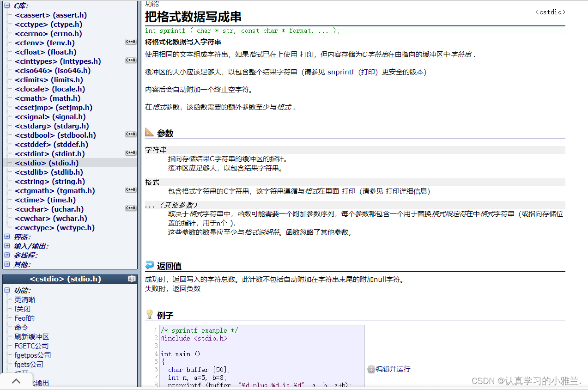This screenshot has width=588, height=390.
Task: Collapse the 功能 list in cstdio panel
Action: [7, 290]
